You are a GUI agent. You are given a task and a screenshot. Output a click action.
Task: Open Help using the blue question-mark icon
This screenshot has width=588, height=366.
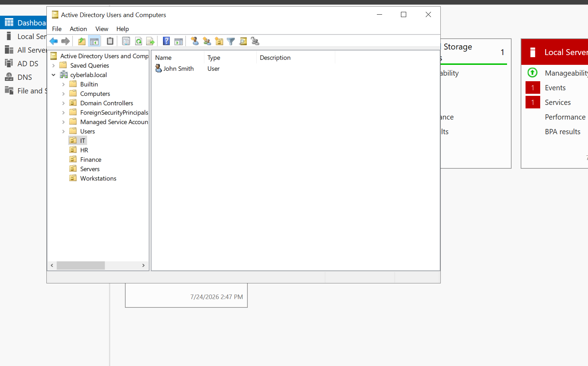(x=166, y=41)
